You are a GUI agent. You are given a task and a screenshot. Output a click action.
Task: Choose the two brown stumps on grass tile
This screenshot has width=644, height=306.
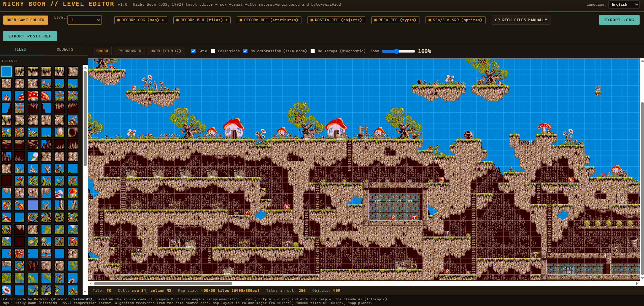(x=46, y=84)
